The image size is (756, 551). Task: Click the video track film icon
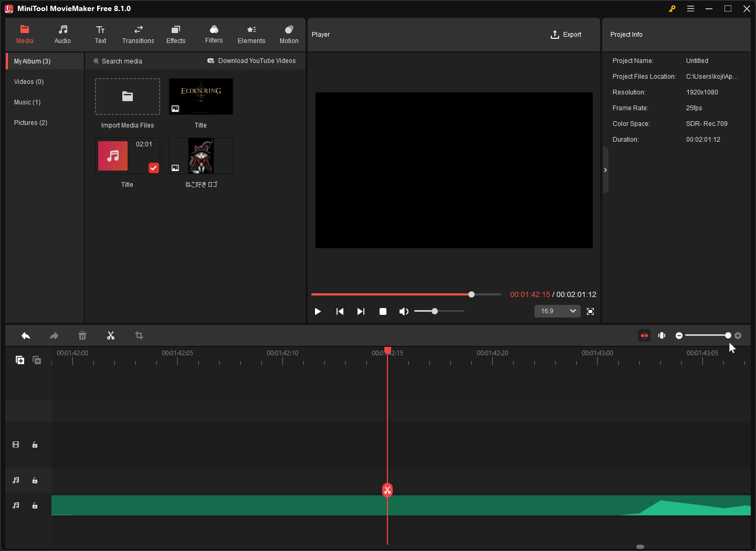coord(16,445)
